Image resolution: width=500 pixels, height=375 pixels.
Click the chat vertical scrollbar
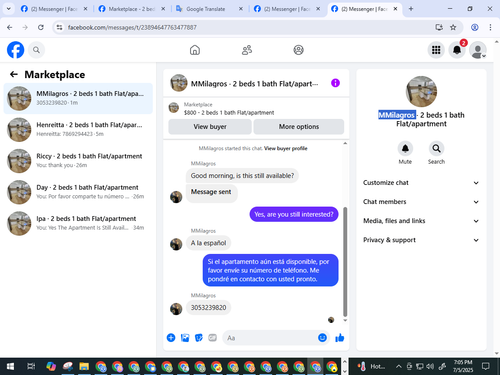click(345, 262)
